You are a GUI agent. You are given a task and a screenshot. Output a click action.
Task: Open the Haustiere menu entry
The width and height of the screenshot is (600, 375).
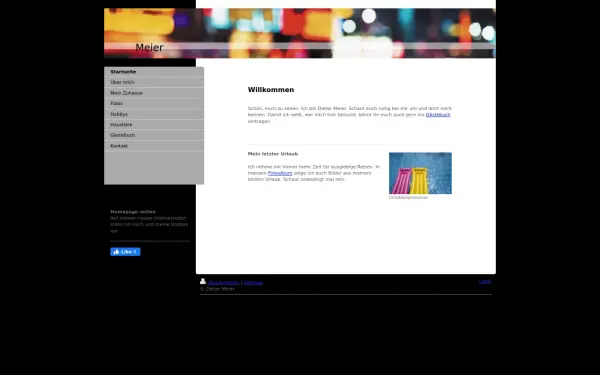pos(154,125)
